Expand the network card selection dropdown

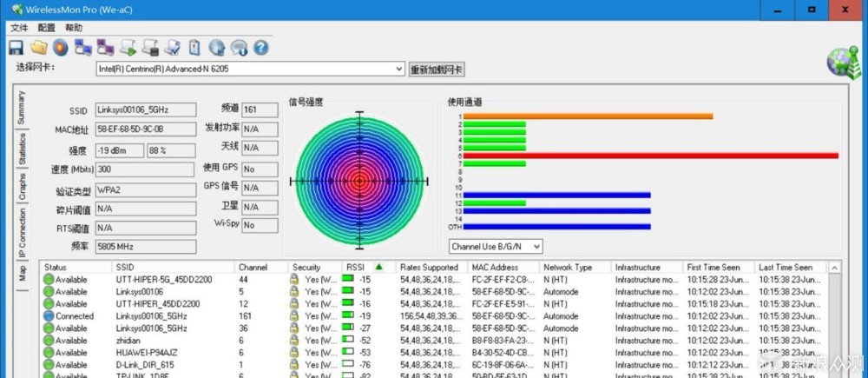tap(399, 70)
